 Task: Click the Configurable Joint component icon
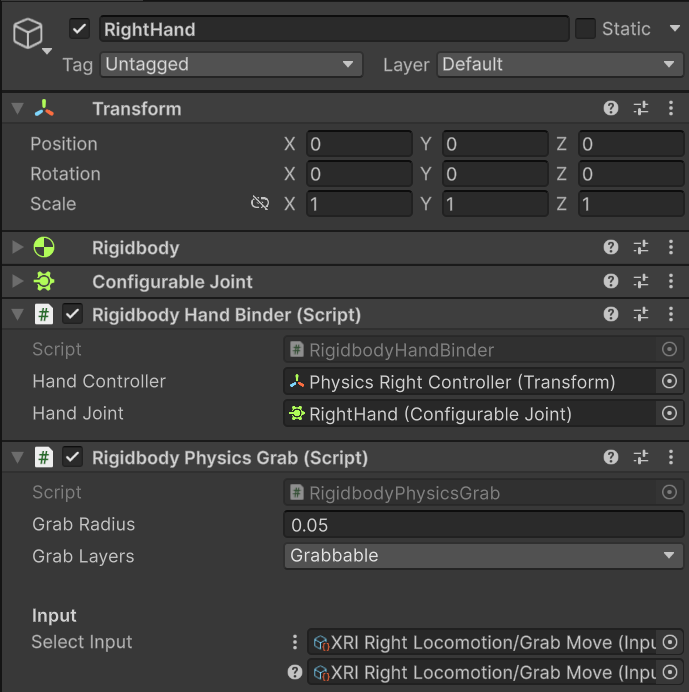tap(44, 281)
